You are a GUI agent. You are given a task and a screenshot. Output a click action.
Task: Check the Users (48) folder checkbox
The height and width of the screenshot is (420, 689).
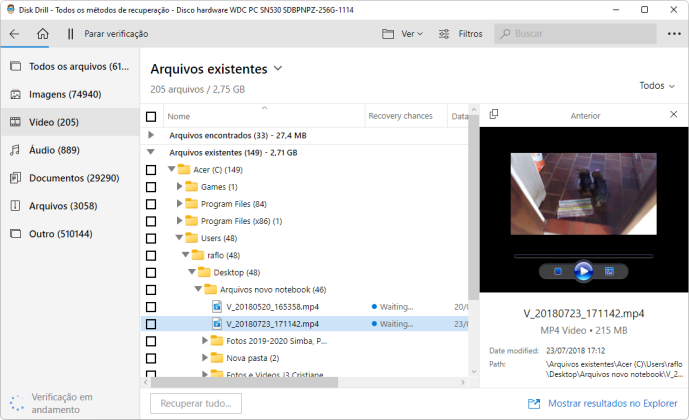[151, 238]
